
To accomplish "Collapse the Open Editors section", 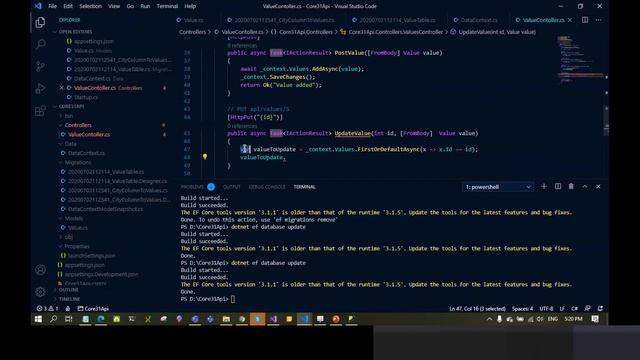I will pyautogui.click(x=75, y=31).
